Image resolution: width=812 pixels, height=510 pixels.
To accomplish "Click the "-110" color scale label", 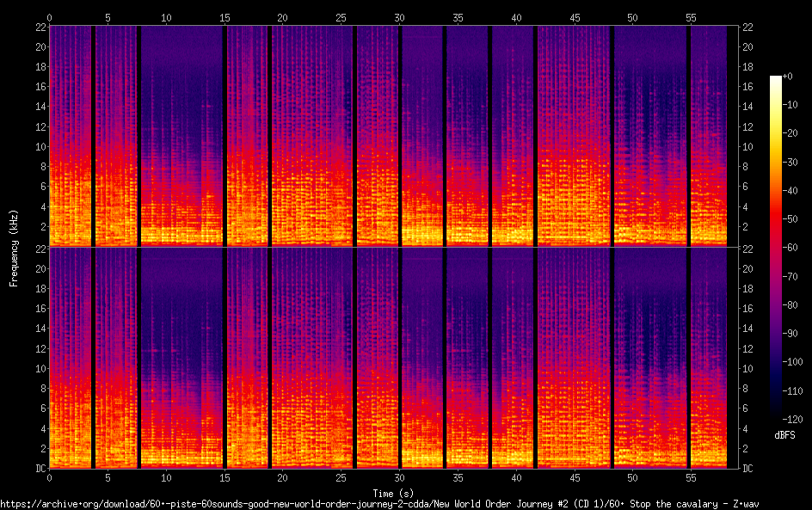I will click(793, 391).
